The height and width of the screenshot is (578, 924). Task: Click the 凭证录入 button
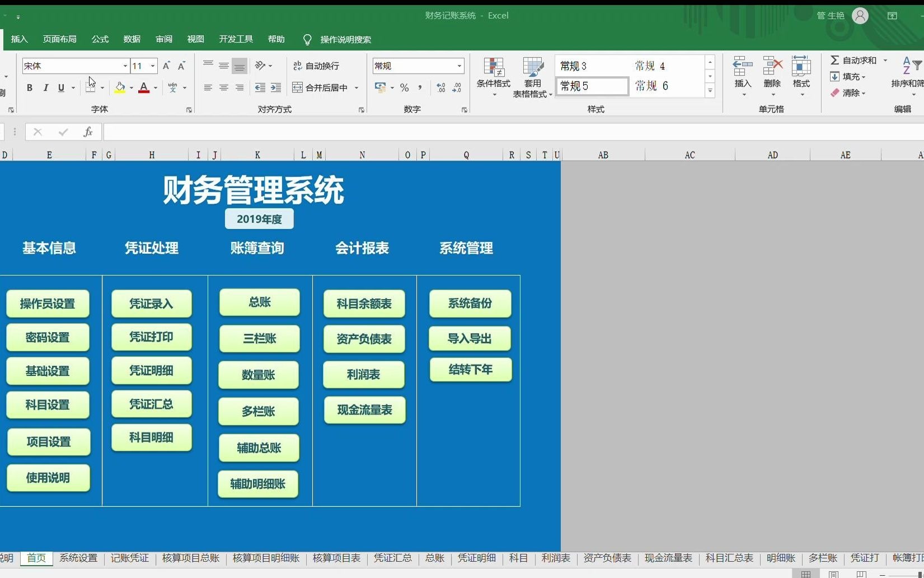pyautogui.click(x=151, y=304)
